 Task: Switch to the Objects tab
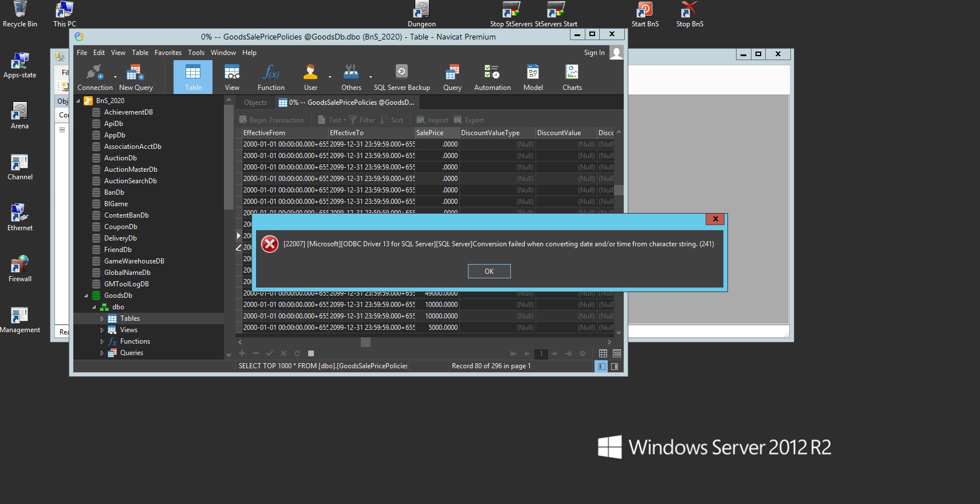coord(255,103)
